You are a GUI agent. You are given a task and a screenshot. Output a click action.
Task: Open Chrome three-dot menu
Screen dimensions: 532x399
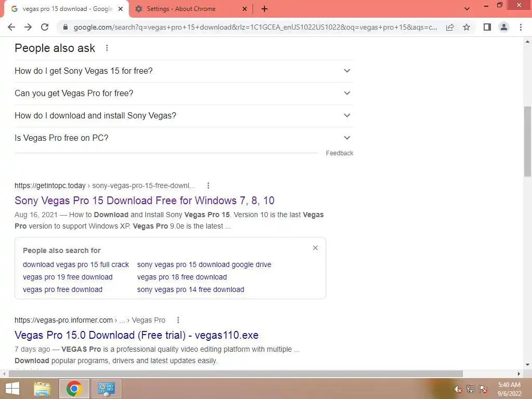[521, 27]
